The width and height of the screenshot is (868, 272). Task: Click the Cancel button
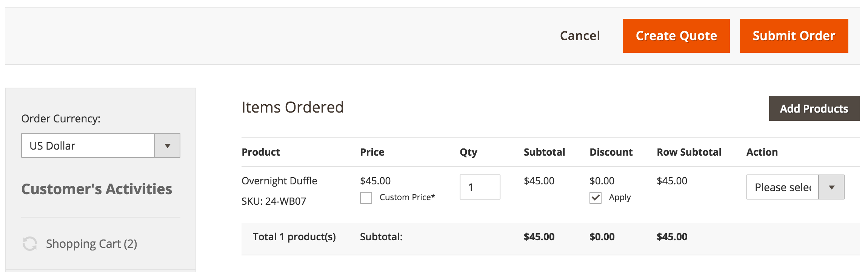580,36
